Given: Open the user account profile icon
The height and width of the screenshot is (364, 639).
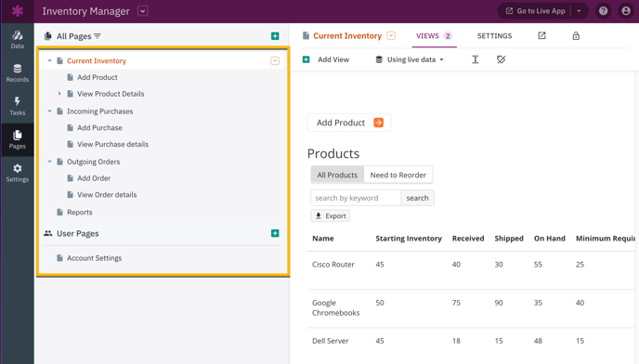Looking at the screenshot, I should [626, 11].
